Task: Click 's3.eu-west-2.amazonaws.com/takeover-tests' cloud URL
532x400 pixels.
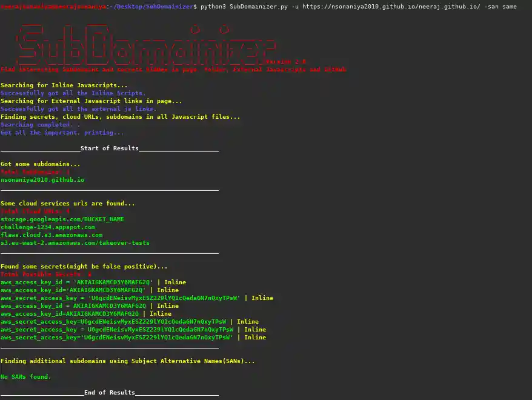Action: click(75, 242)
